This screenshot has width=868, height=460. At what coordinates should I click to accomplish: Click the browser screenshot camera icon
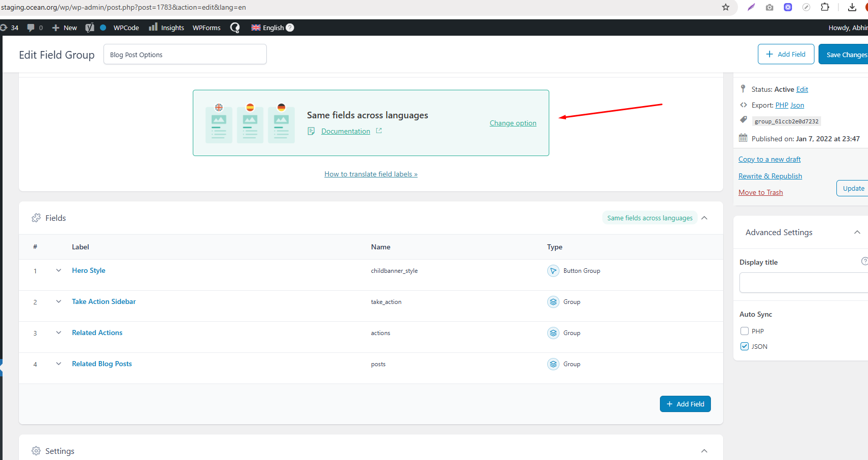770,7
